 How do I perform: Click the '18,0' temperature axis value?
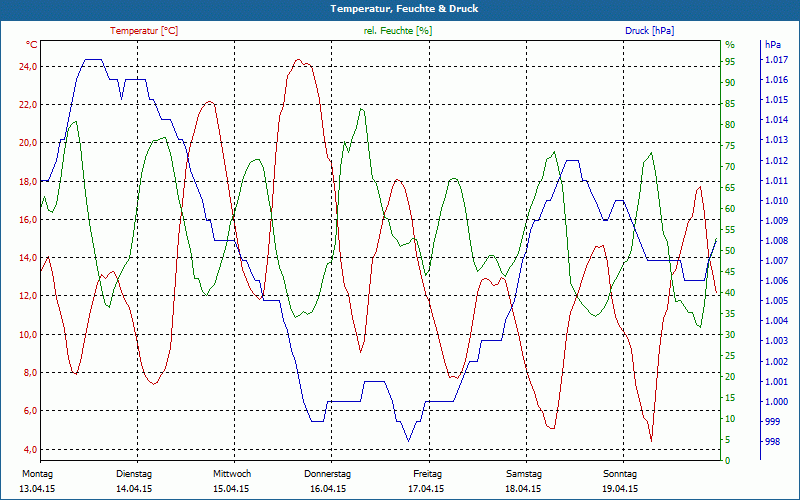coord(28,181)
